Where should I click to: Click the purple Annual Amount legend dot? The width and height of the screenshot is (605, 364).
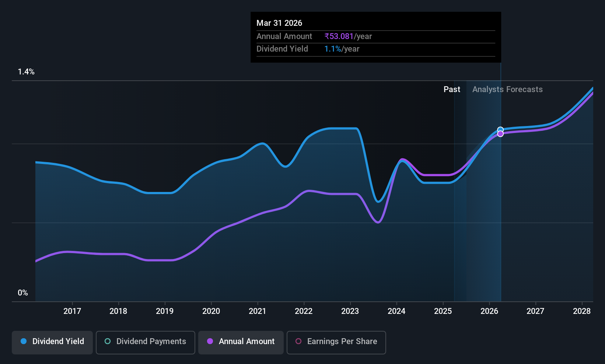[210, 341]
